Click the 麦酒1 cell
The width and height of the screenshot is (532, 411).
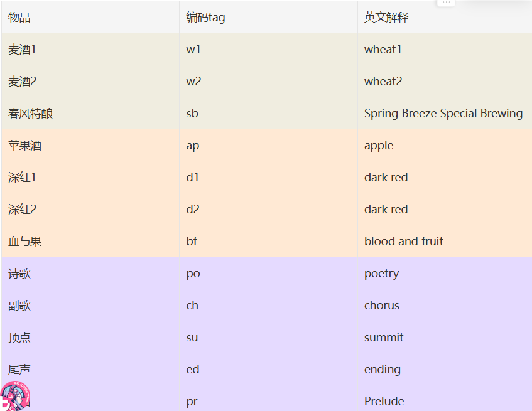coord(23,50)
